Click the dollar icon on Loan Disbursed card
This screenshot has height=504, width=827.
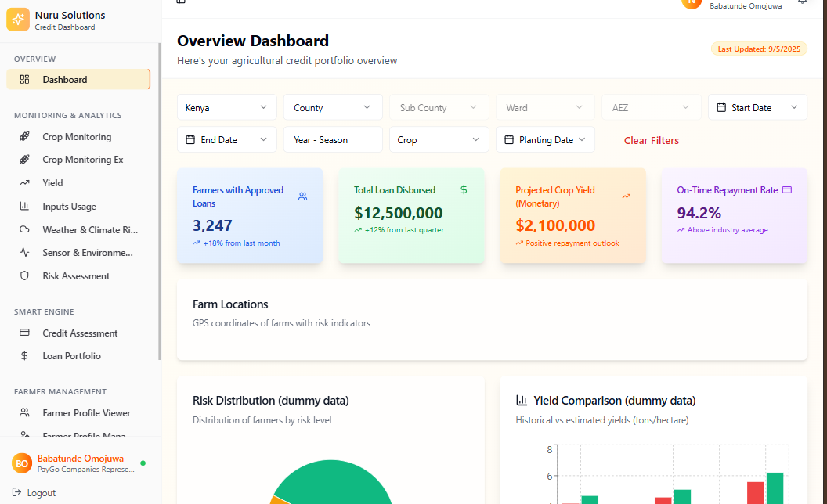coord(464,190)
